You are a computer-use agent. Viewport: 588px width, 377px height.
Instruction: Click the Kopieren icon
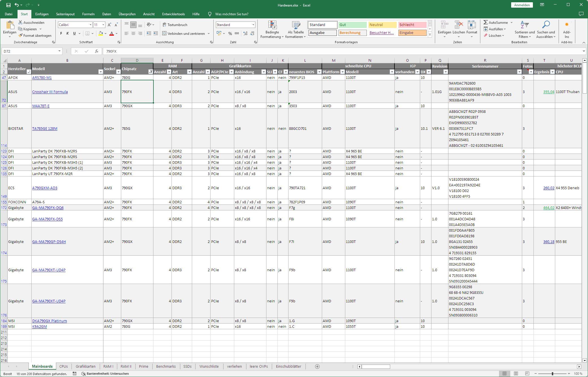(x=20, y=29)
